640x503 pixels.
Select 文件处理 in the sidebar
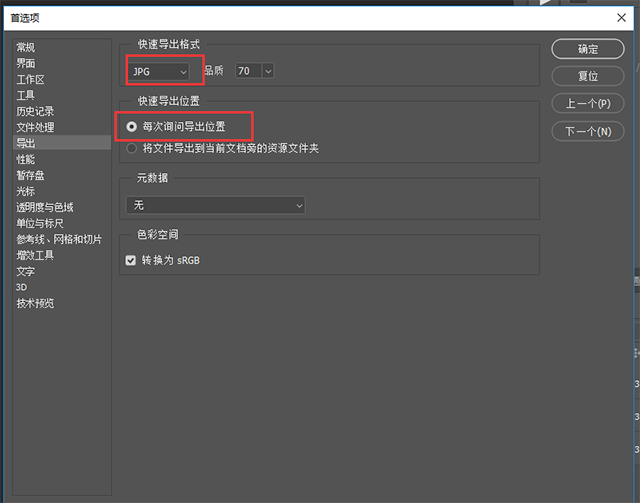coord(35,127)
